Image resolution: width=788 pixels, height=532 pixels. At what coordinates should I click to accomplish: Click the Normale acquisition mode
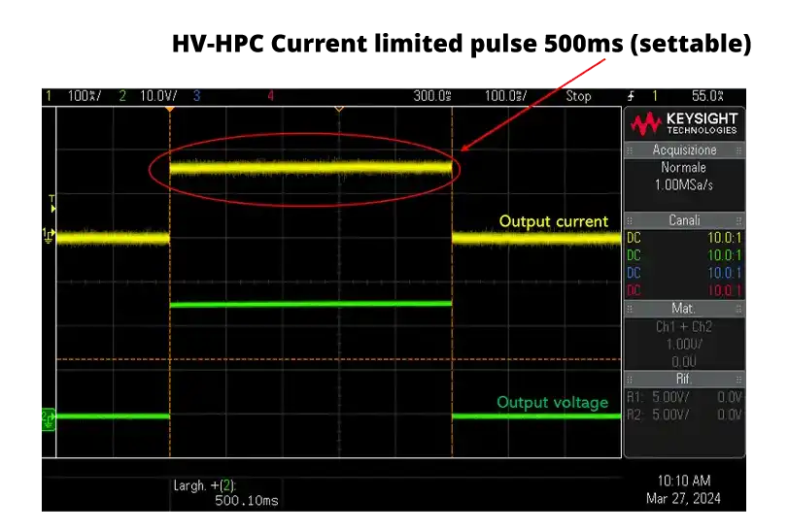tap(683, 167)
